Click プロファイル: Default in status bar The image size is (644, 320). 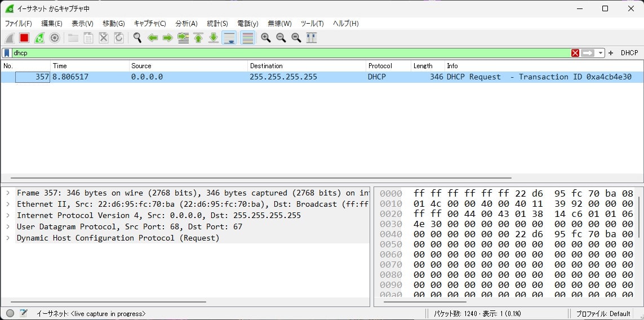(603, 314)
